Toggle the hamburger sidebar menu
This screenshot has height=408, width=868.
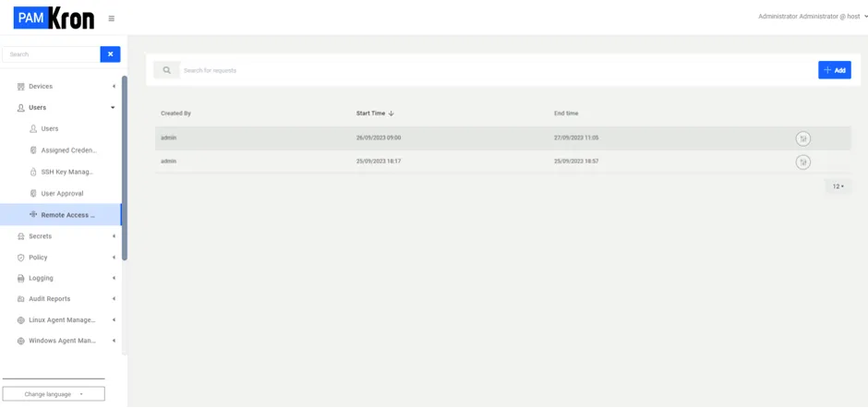[x=111, y=18]
